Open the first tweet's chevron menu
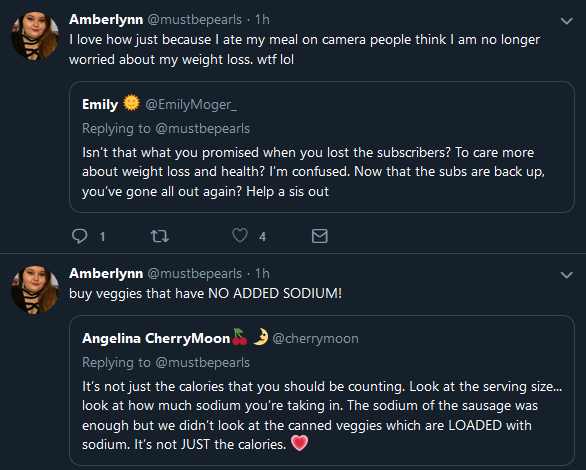The width and height of the screenshot is (586, 470). pyautogui.click(x=567, y=21)
